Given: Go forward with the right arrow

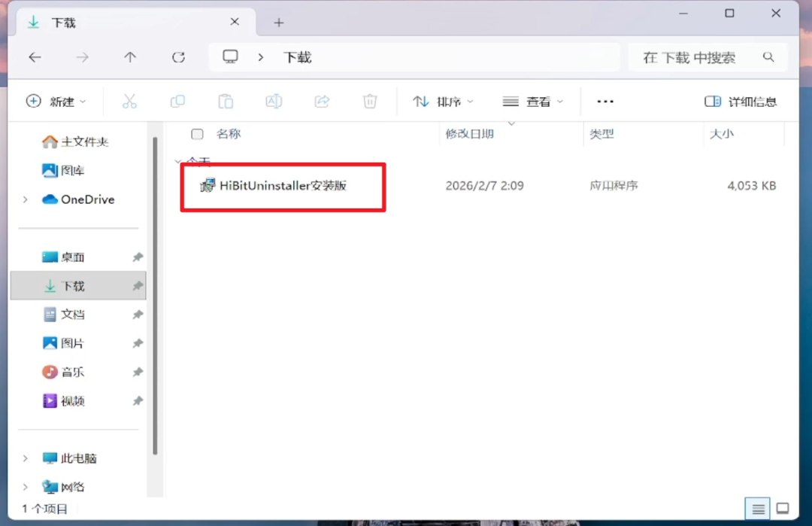Looking at the screenshot, I should pyautogui.click(x=83, y=57).
